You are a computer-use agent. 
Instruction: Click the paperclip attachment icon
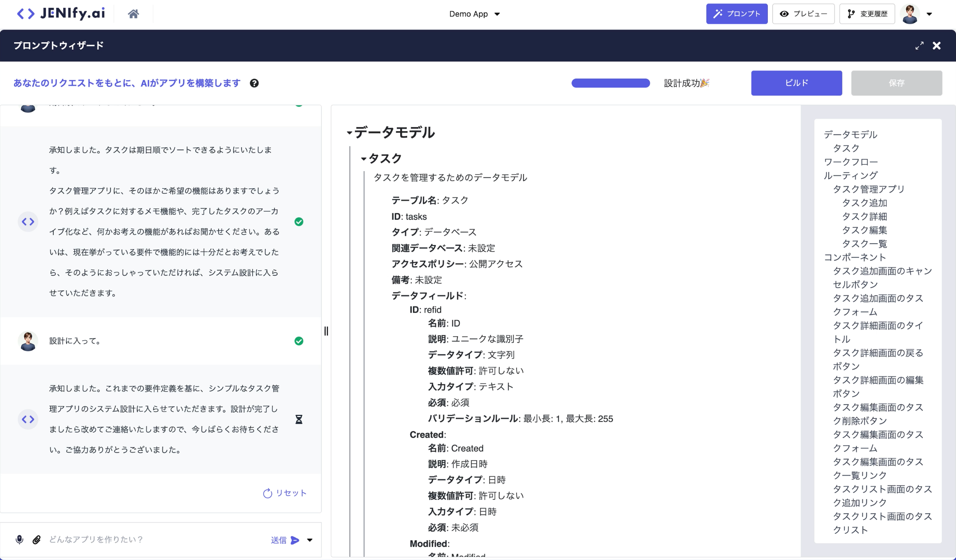point(37,540)
